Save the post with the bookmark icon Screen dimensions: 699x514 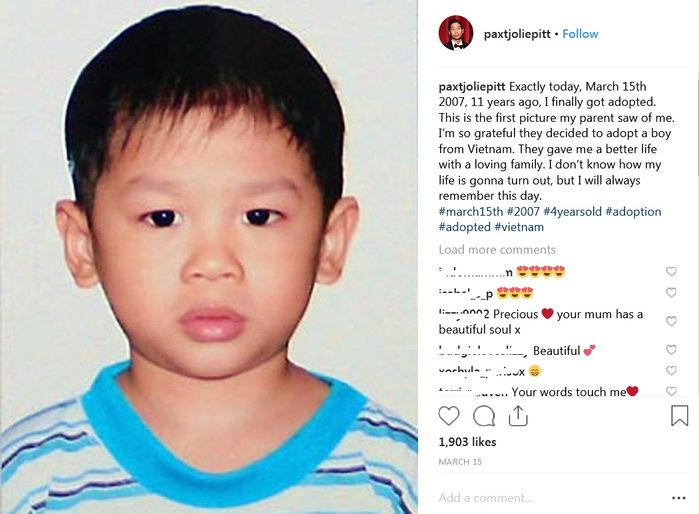679,415
